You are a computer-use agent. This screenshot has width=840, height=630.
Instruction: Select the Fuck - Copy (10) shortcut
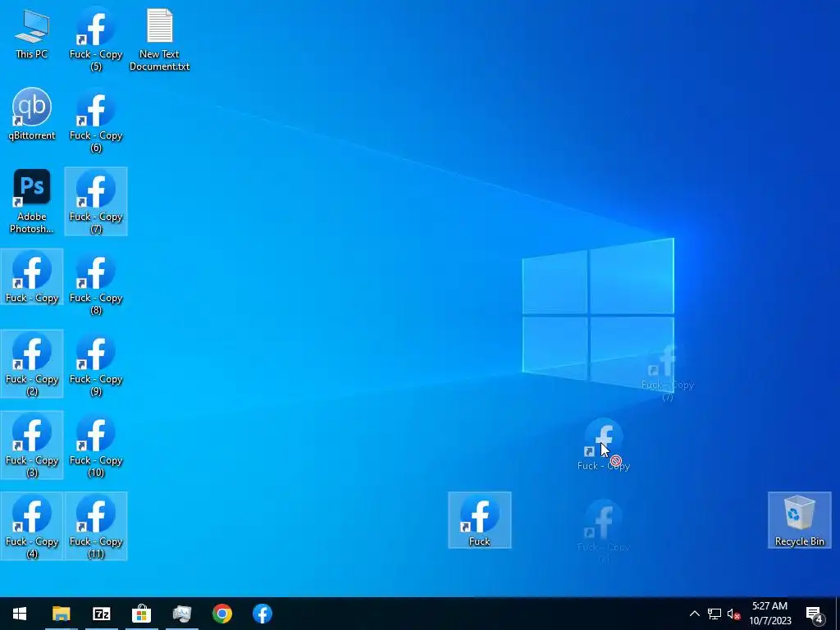click(x=96, y=445)
